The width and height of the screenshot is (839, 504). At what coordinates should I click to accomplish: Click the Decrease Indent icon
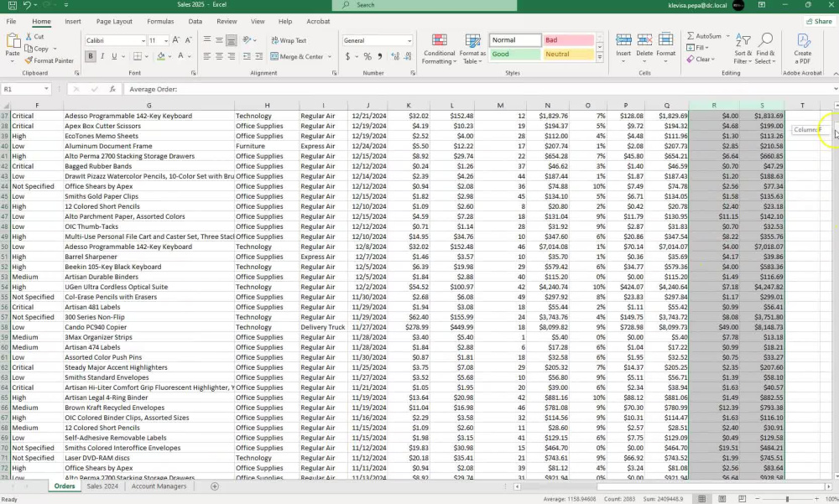247,56
